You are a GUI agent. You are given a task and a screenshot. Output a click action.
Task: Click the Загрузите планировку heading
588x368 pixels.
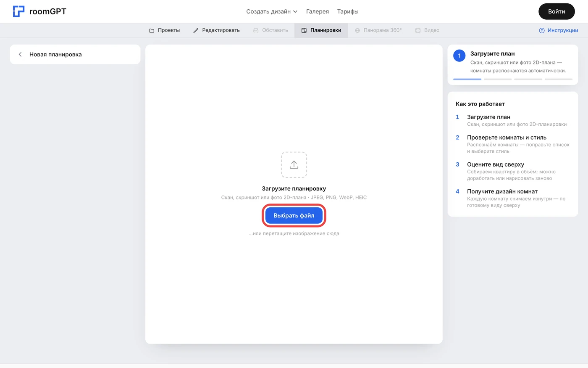point(294,189)
